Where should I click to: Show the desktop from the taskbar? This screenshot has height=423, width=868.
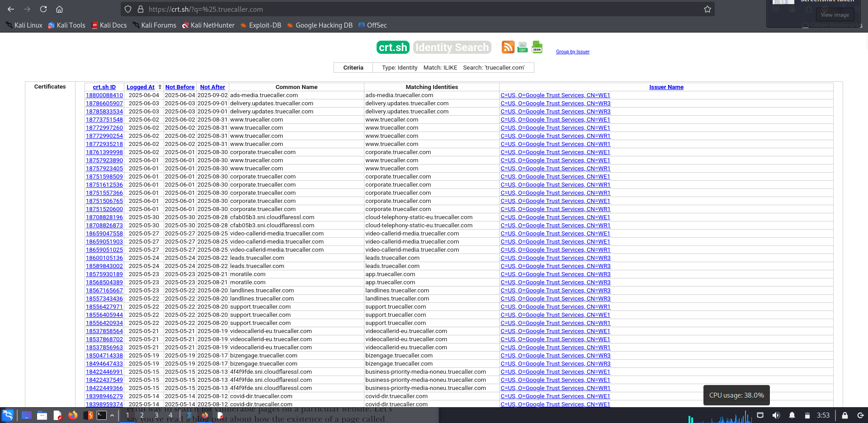(26, 415)
